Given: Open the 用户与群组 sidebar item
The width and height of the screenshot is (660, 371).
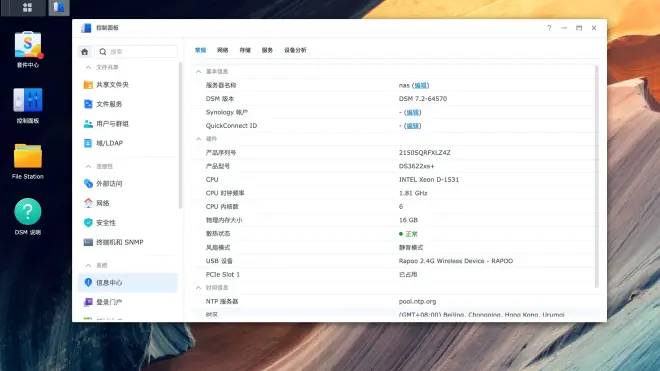Looking at the screenshot, I should pos(128,124).
